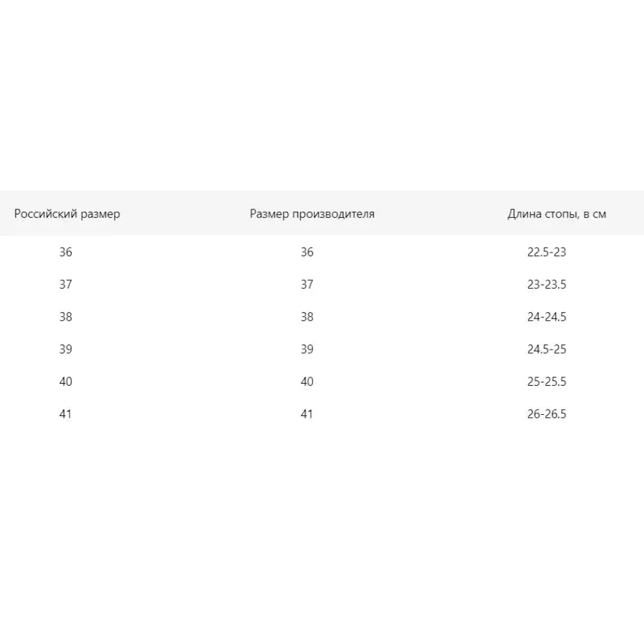The image size is (644, 644).
Task: Select foot length 23-23.5 value
Action: click(546, 285)
